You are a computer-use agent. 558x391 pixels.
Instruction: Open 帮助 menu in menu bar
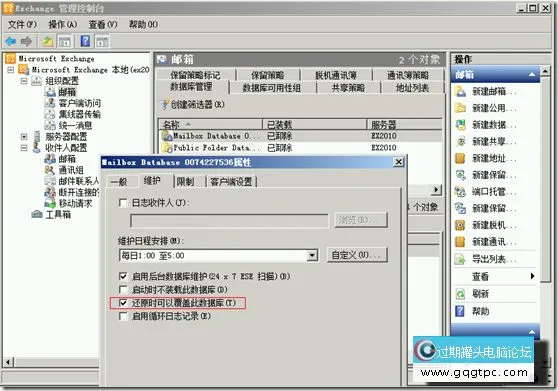(143, 24)
